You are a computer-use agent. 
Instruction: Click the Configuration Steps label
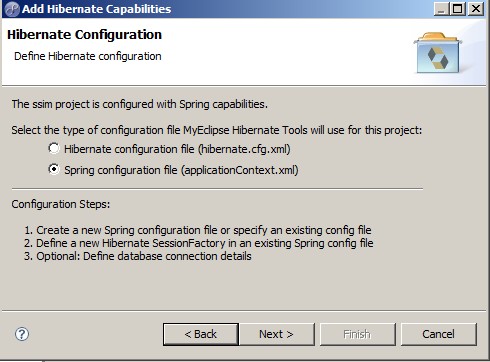click(x=61, y=204)
